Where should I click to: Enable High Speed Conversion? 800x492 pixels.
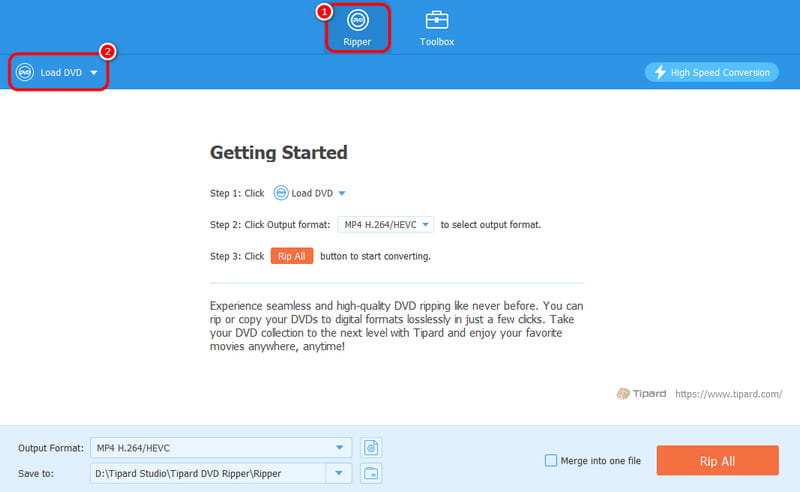[x=711, y=72]
